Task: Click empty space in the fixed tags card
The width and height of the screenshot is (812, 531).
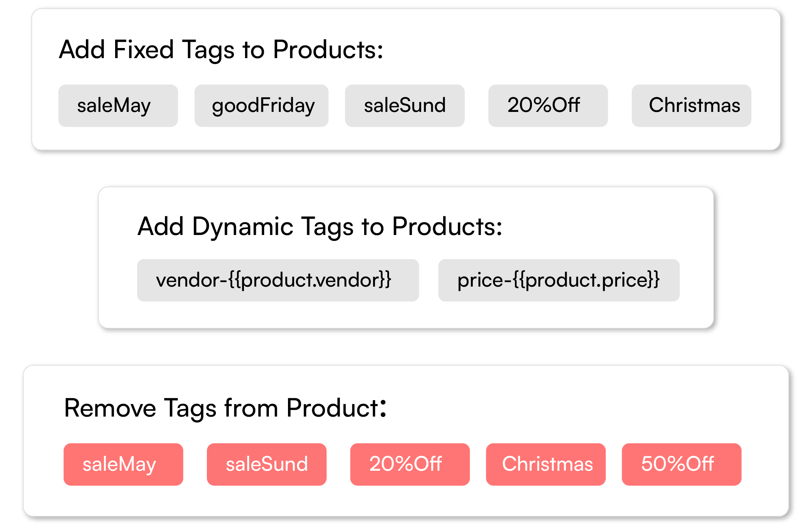Action: pos(577,47)
